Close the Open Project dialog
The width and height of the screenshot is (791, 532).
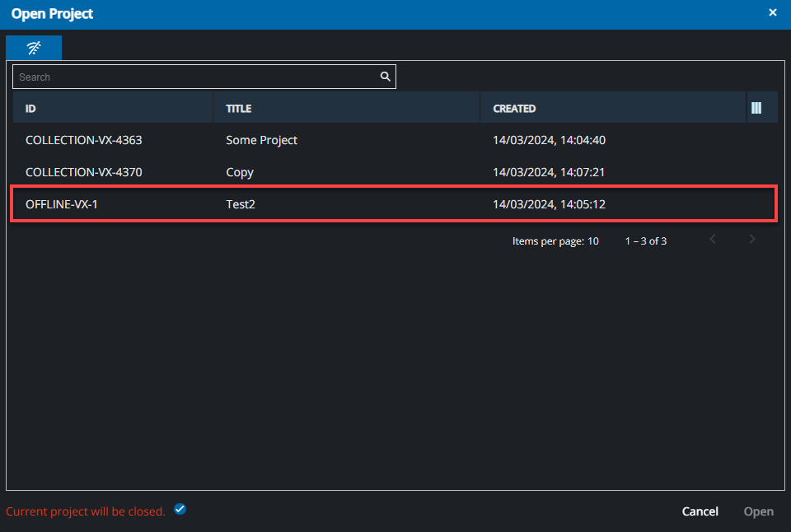point(772,12)
